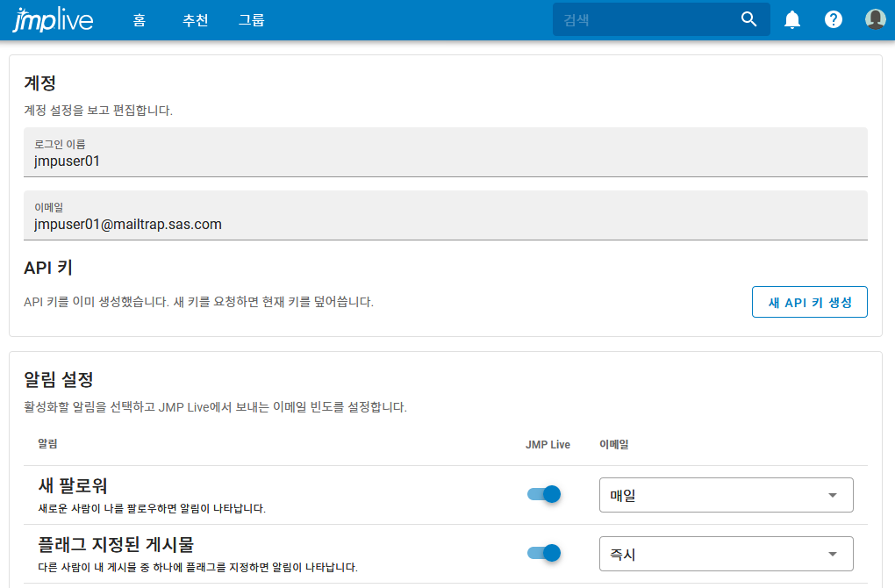Click the help question mark icon
The height and width of the screenshot is (588, 895).
point(833,18)
